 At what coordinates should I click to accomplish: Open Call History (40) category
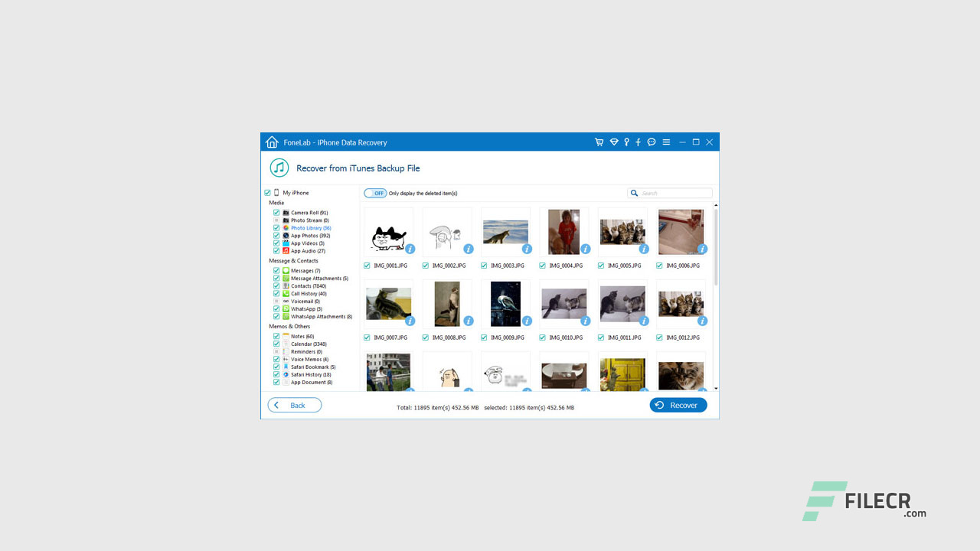(x=309, y=294)
